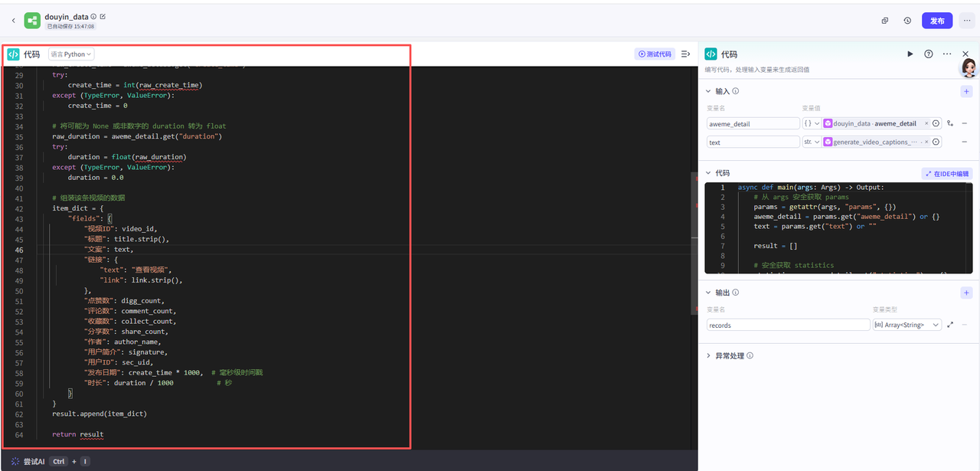Open the version history clock icon

coord(907,21)
